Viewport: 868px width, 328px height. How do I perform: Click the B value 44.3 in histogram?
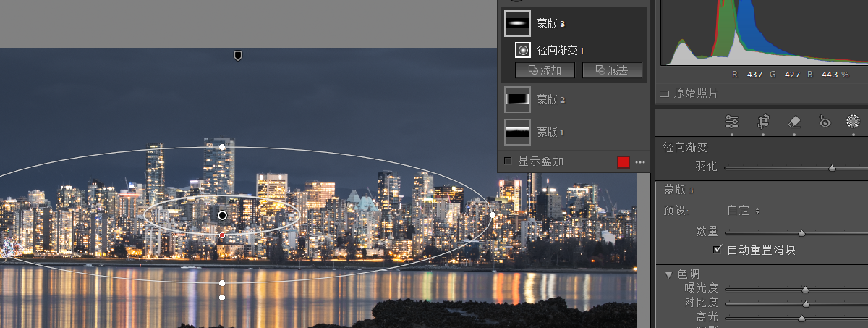[x=829, y=74]
